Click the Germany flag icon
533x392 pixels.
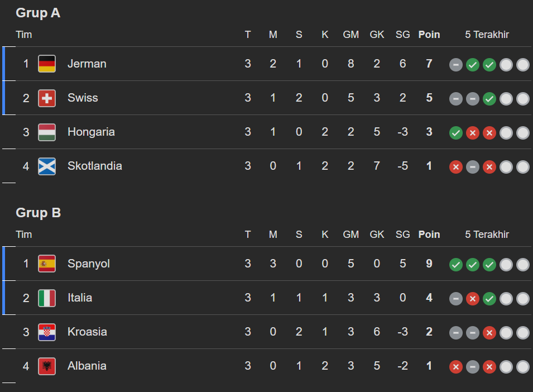tap(47, 64)
